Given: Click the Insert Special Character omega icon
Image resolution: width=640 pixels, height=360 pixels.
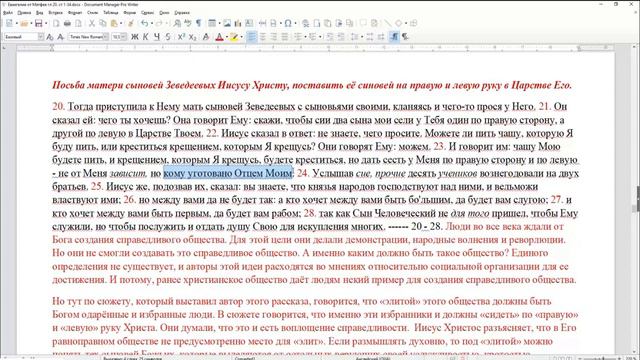Looking at the screenshot, I should [288, 24].
